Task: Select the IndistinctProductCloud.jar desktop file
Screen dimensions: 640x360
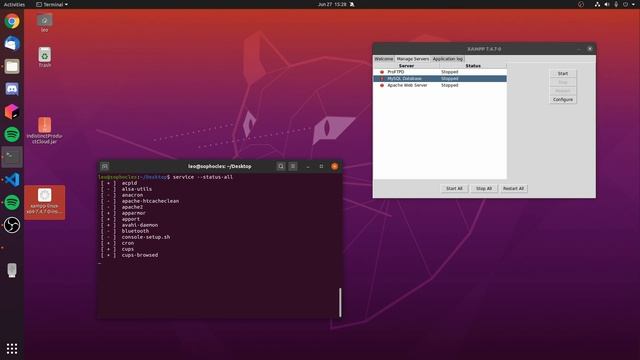Action: (x=44, y=130)
